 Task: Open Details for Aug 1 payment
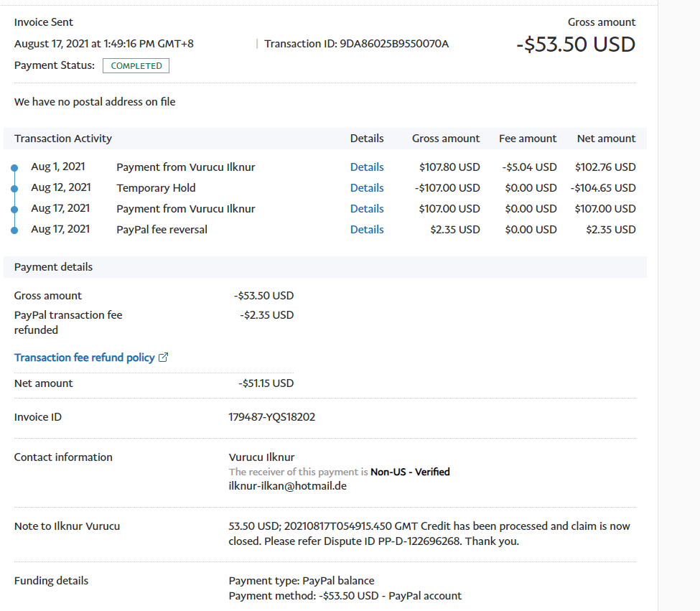coord(366,167)
